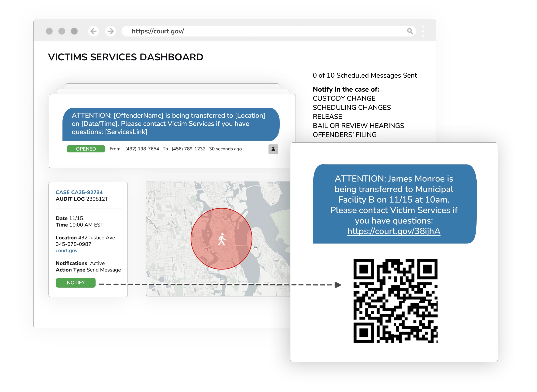Screen dimensions: 537x392
Task: Click '0 of 10 Scheduled Messages Sent'
Action: (365, 75)
